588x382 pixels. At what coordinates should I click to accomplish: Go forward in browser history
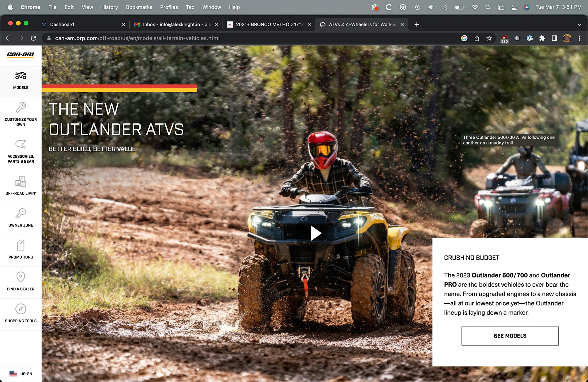(x=21, y=38)
